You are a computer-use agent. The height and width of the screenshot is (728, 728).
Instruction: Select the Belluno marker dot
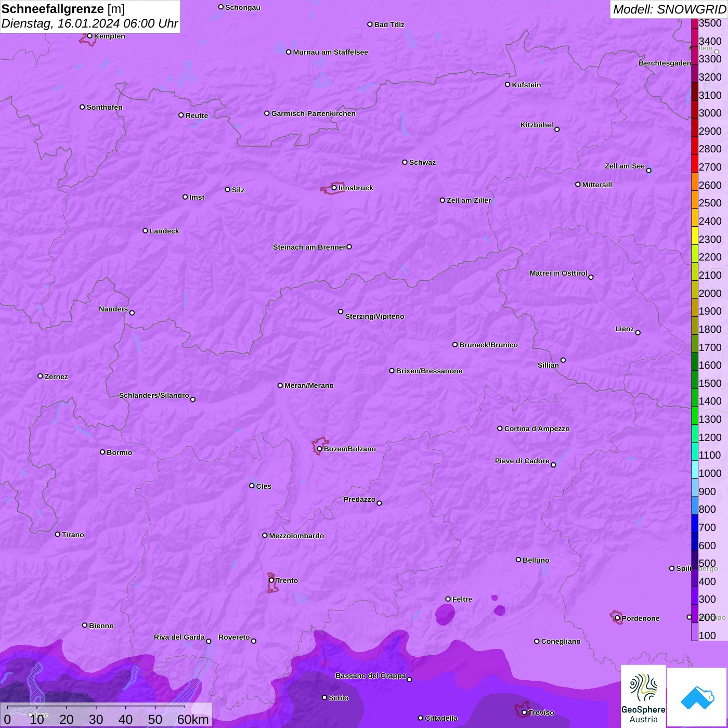point(518,560)
